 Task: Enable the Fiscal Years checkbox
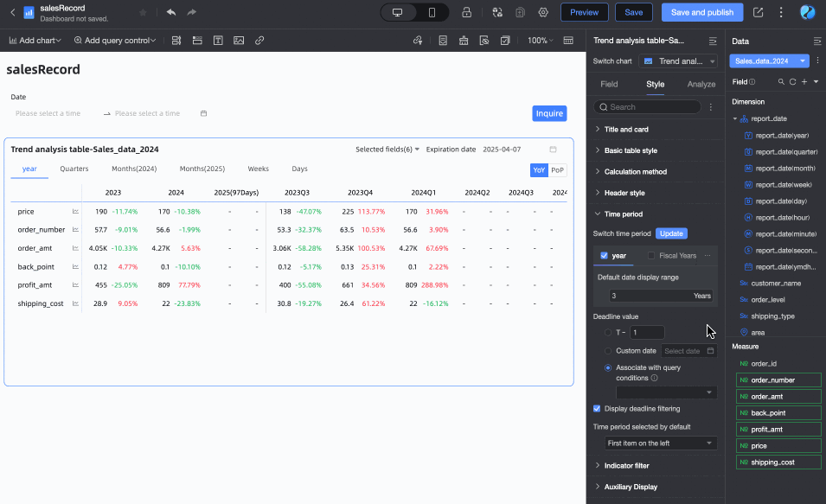click(x=651, y=256)
